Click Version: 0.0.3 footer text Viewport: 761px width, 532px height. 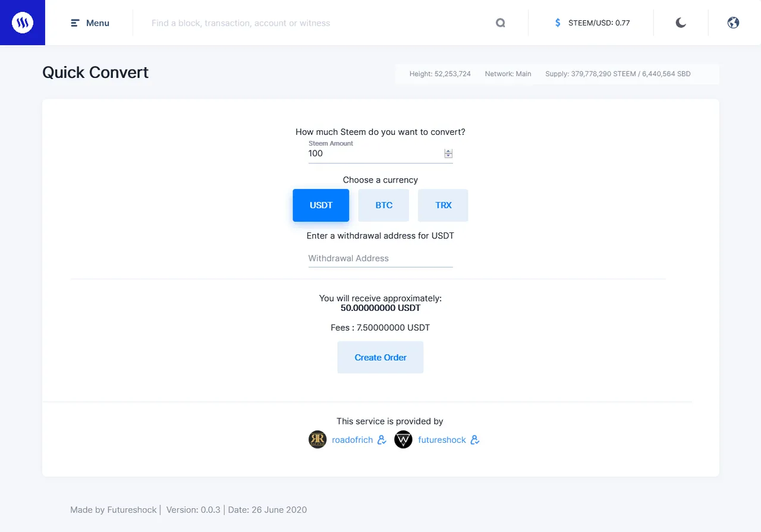(x=193, y=510)
